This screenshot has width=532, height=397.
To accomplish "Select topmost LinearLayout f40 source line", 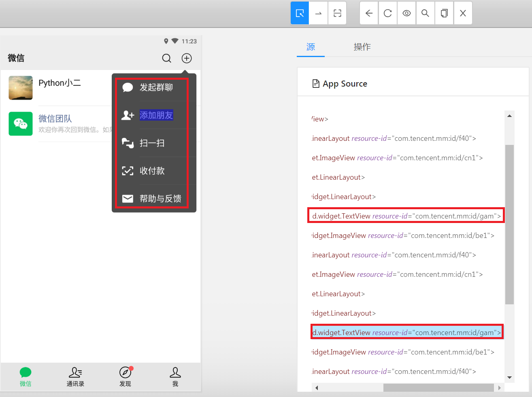I will (x=394, y=138).
